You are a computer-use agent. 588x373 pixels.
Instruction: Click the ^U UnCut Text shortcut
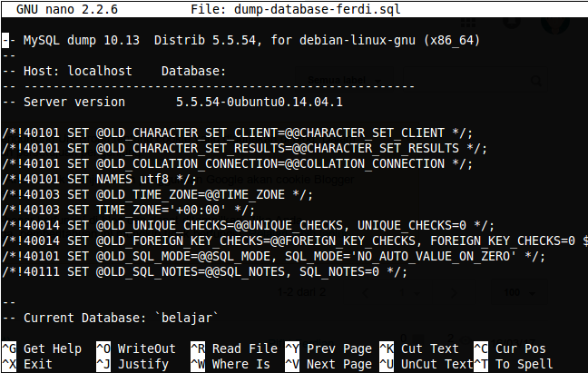(426, 364)
